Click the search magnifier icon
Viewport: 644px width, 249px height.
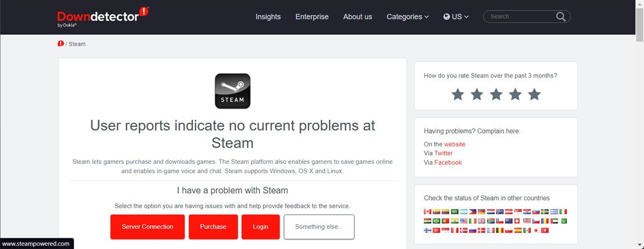(x=561, y=17)
